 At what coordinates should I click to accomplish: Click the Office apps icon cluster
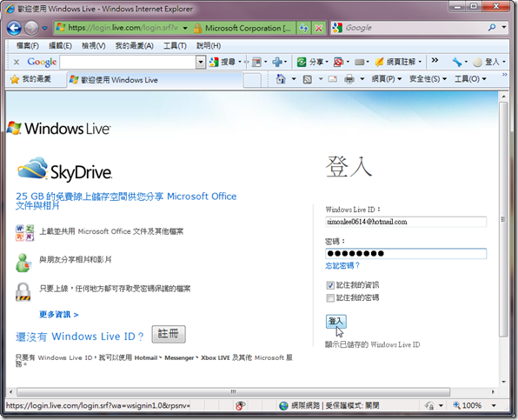(x=25, y=233)
